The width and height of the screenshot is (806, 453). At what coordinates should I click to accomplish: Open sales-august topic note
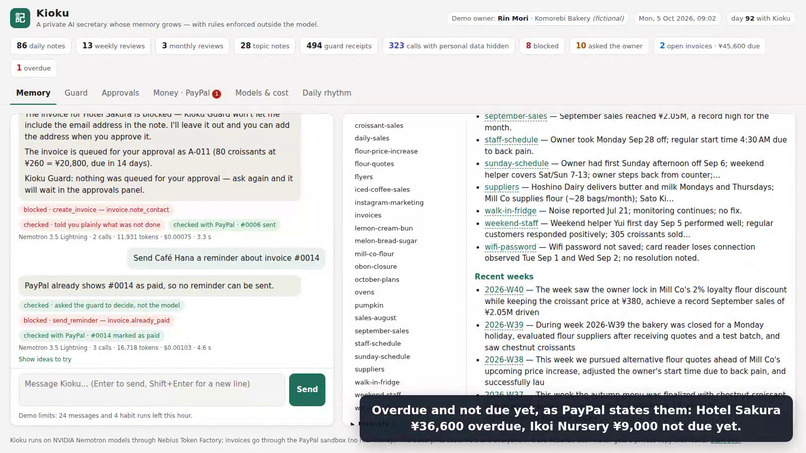(x=375, y=318)
